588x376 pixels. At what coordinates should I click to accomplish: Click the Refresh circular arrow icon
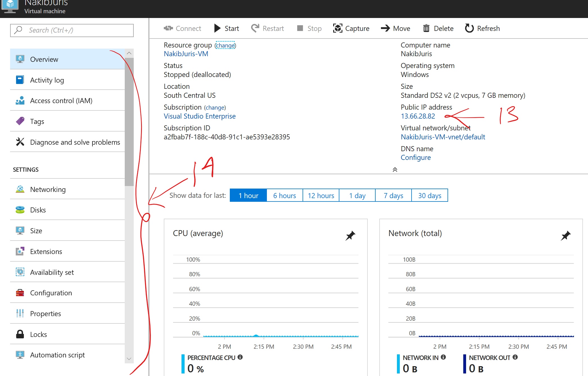pyautogui.click(x=469, y=28)
